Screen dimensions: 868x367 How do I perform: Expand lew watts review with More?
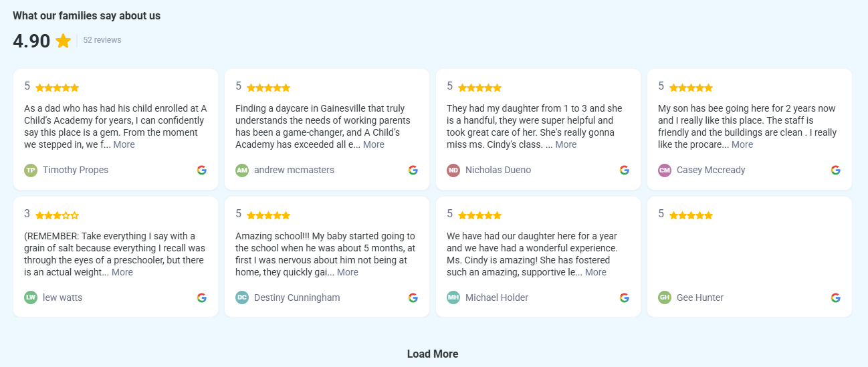click(122, 272)
